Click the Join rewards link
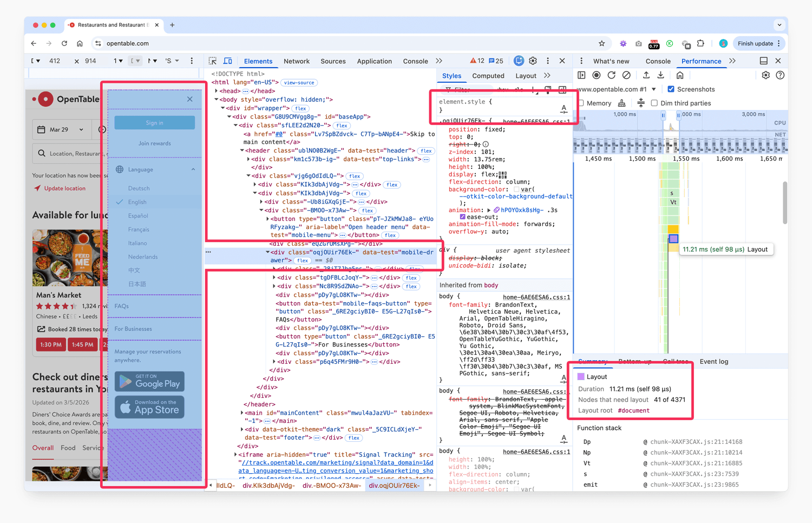 point(154,143)
